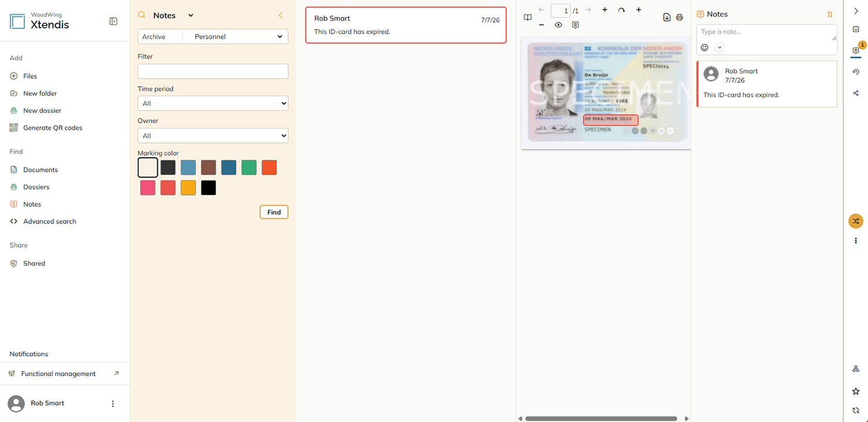Sort notes with the orange arrows icon
Screen dimensions: 868x422
tap(830, 14)
